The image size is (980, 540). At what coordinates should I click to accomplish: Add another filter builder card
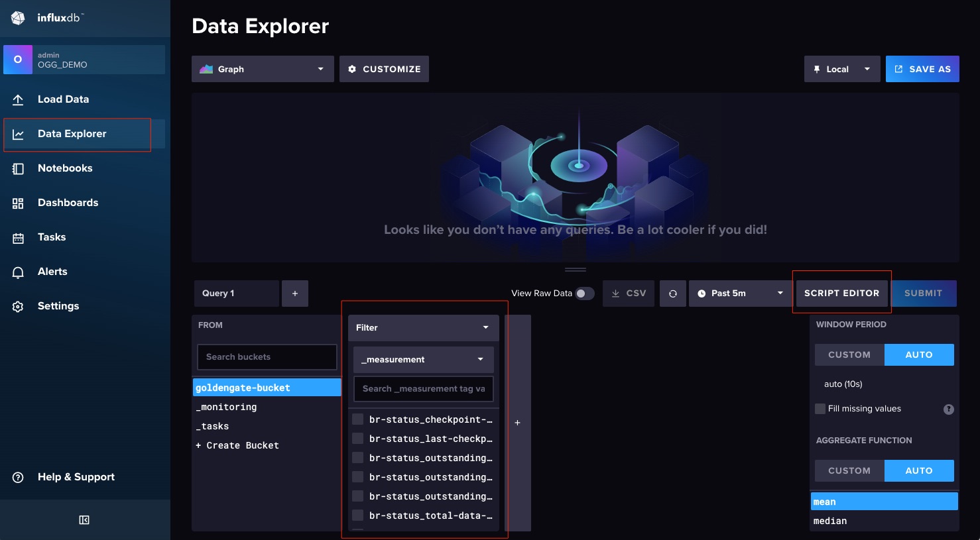pyautogui.click(x=517, y=423)
